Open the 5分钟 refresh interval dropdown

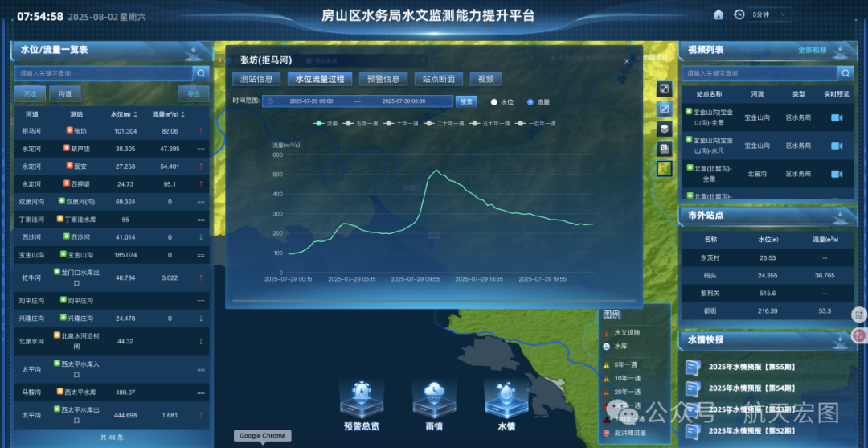770,14
